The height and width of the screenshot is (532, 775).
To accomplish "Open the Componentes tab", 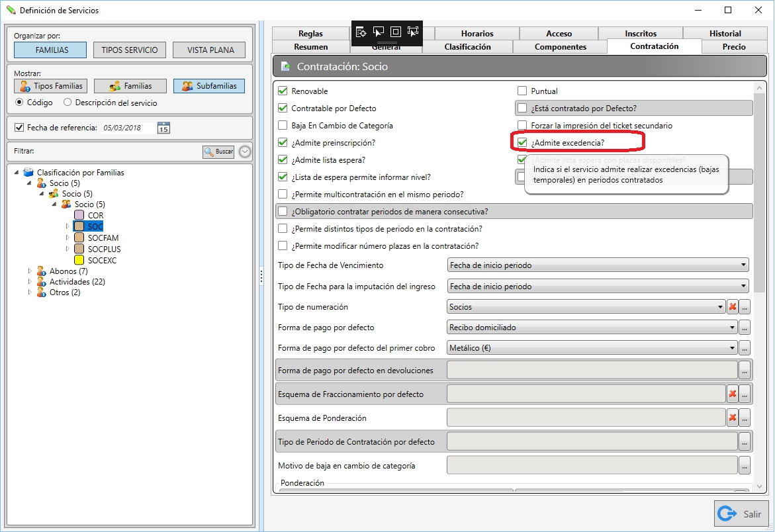I will pyautogui.click(x=561, y=47).
